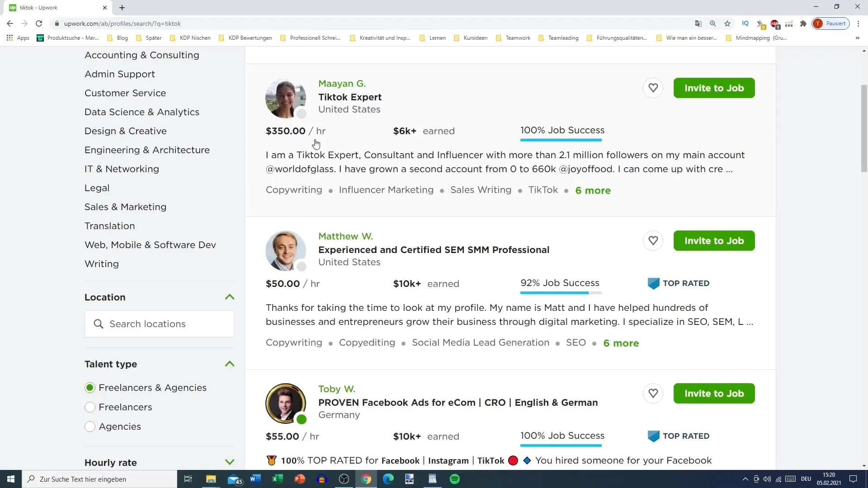Filter by Accounting & Consulting category
The width and height of the screenshot is (868, 488).
[142, 55]
